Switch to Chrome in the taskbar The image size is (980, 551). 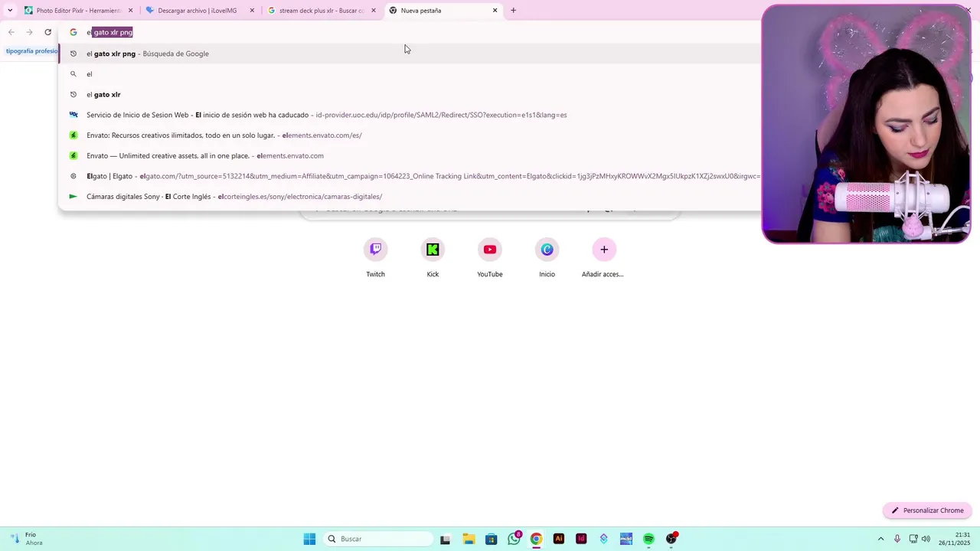[x=536, y=539]
